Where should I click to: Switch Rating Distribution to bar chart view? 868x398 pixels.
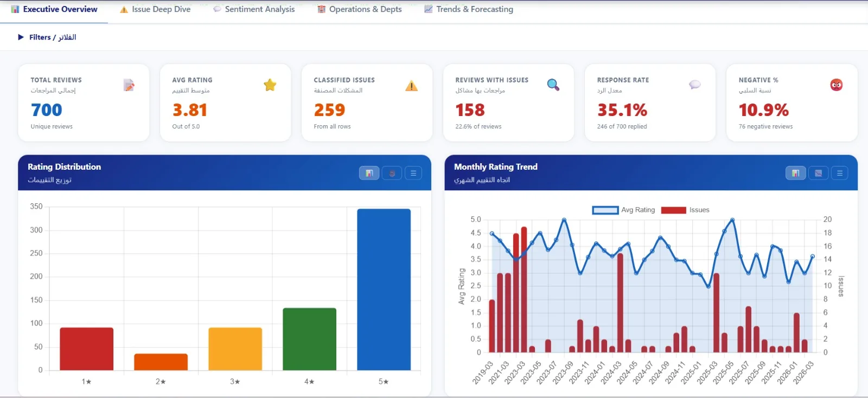coord(369,173)
